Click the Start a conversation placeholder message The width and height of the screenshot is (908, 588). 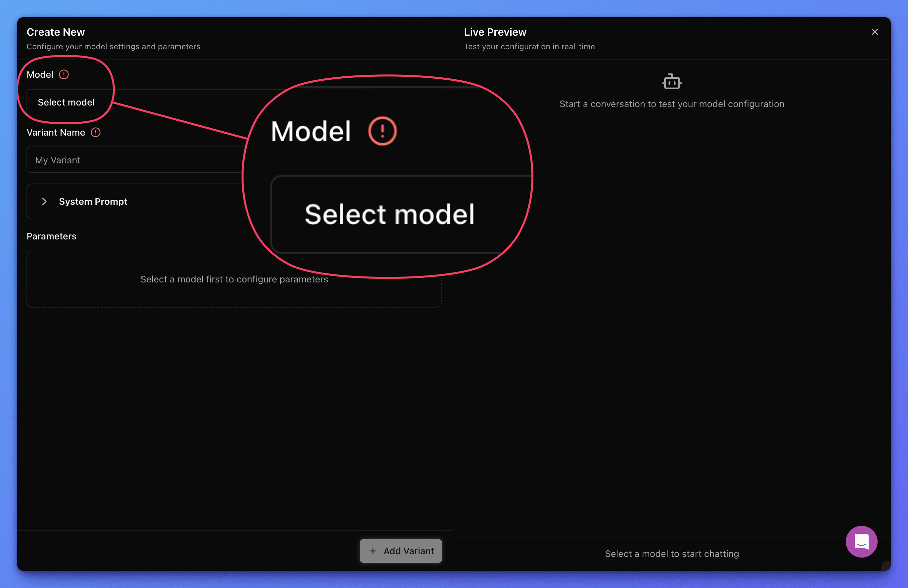pyautogui.click(x=671, y=104)
